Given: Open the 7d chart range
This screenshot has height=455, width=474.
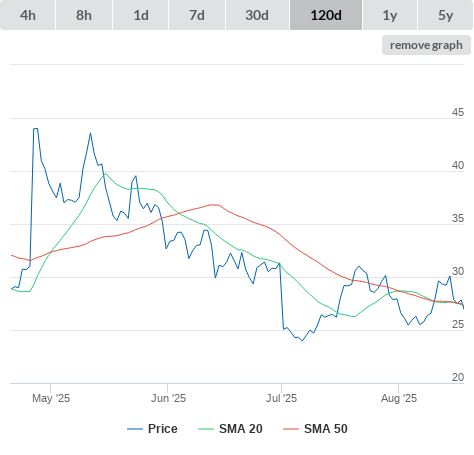Looking at the screenshot, I should point(197,15).
